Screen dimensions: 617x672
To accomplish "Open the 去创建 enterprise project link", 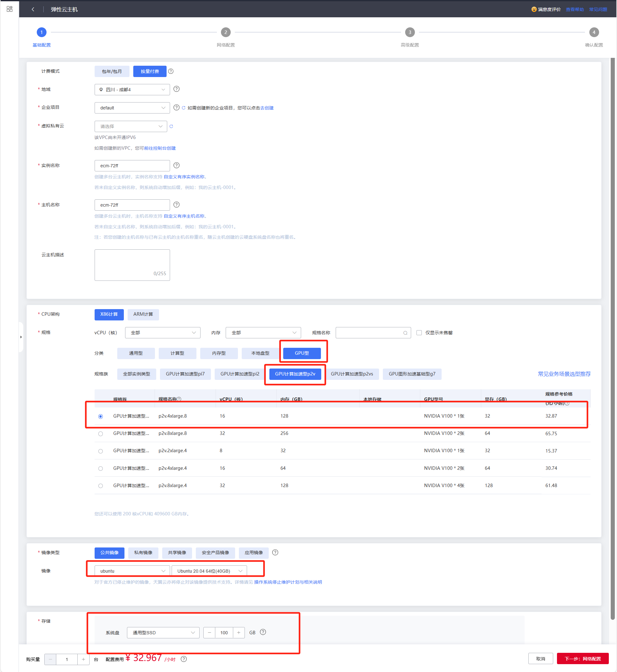I will [x=267, y=108].
